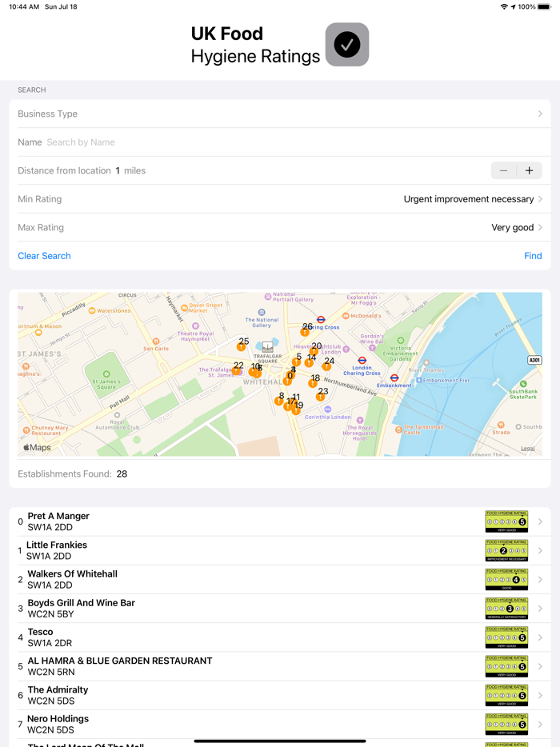Select map pin number 19
Screen dimensions: 560x747
pos(297,410)
